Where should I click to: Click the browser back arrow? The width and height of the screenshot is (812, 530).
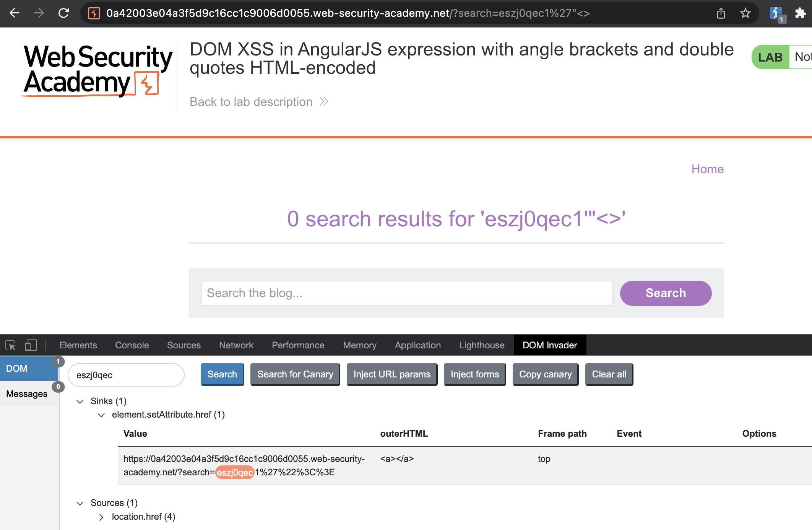point(15,13)
